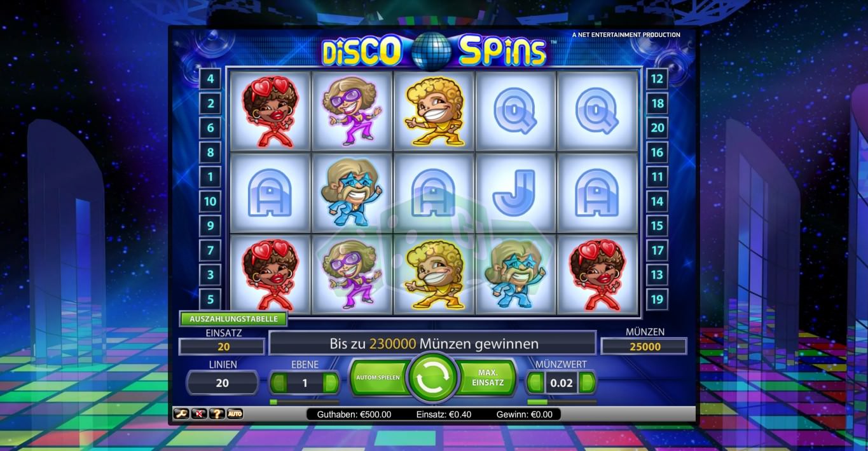The height and width of the screenshot is (451, 868).
Task: Open the Auszahlungstabelle paytable
Action: pyautogui.click(x=233, y=319)
